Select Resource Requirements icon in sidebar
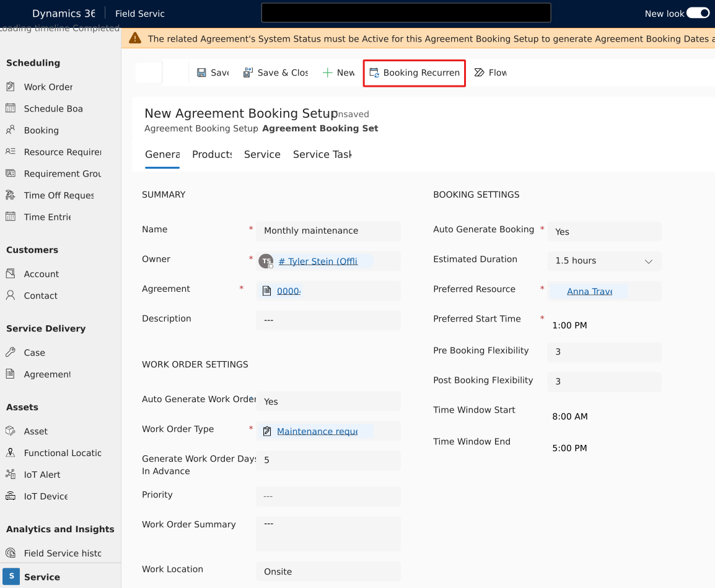Viewport: 715px width, 588px height. click(x=11, y=151)
